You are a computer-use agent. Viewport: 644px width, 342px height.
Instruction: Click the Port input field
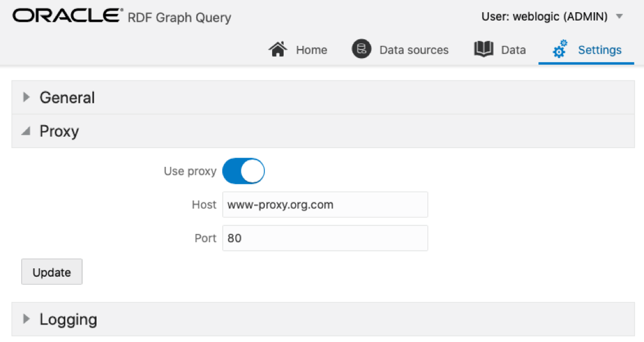pyautogui.click(x=325, y=238)
